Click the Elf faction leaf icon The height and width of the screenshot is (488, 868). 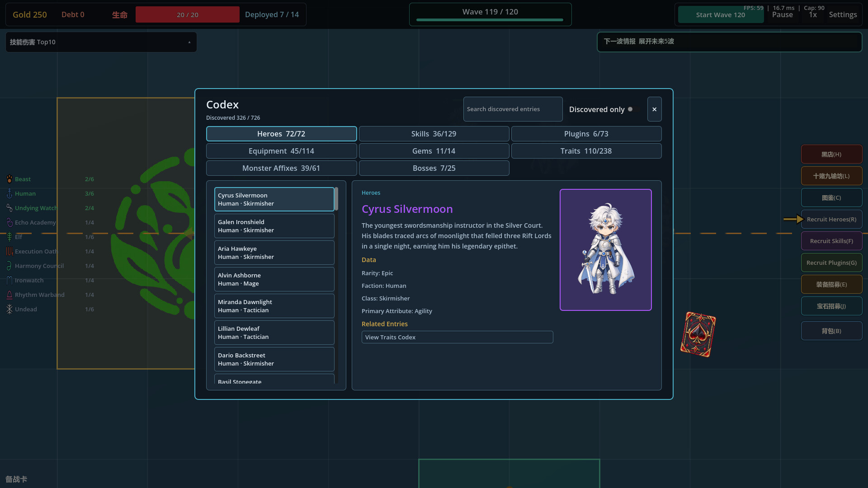(9, 237)
